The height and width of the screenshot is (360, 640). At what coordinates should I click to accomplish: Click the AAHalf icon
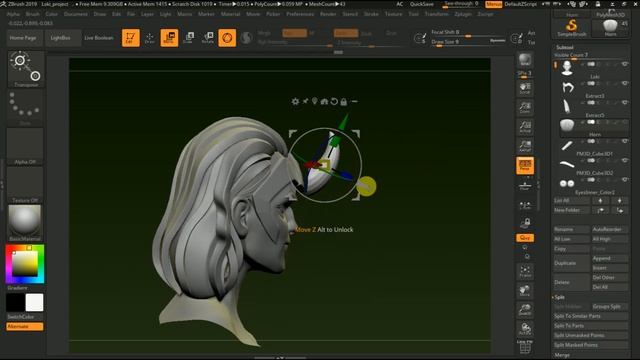[525, 146]
